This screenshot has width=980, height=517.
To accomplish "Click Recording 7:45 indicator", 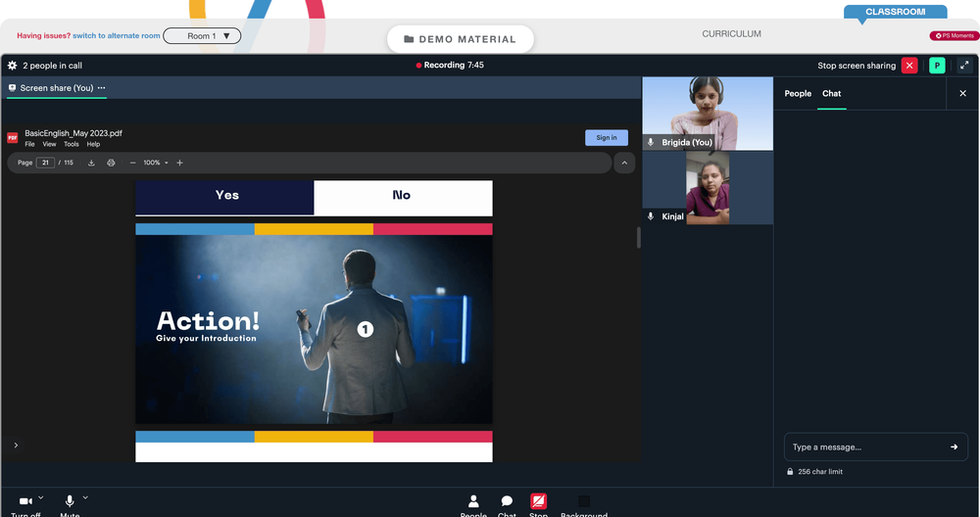I will (450, 65).
